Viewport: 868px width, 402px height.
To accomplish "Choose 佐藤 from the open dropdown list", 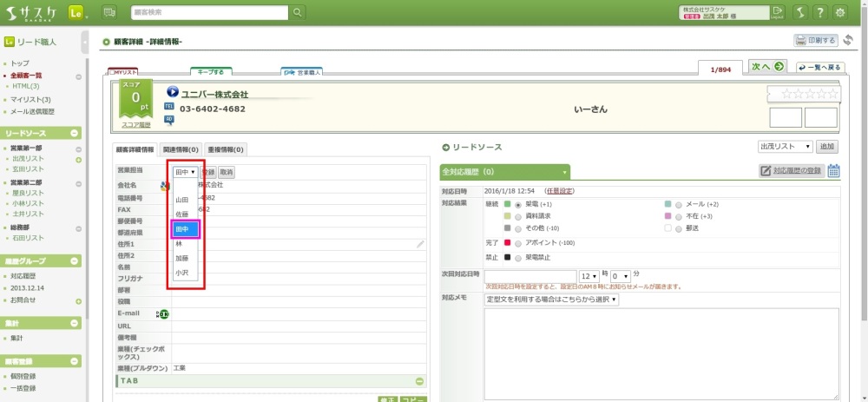I will [x=182, y=214].
